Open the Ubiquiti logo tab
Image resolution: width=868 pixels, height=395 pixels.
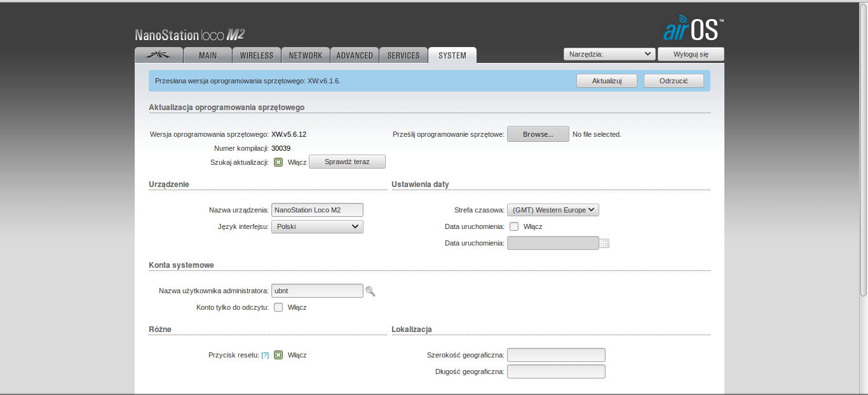pyautogui.click(x=159, y=55)
